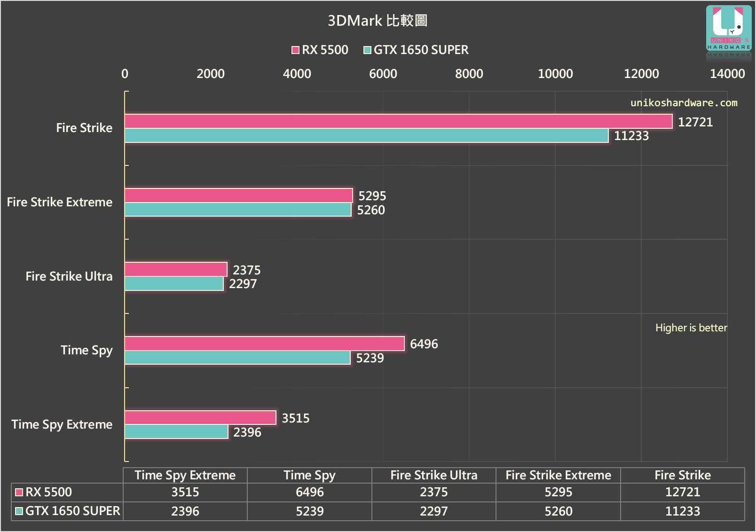
Task: Click the GTX 1650 SUPER legend label above chart
Action: [x=421, y=50]
